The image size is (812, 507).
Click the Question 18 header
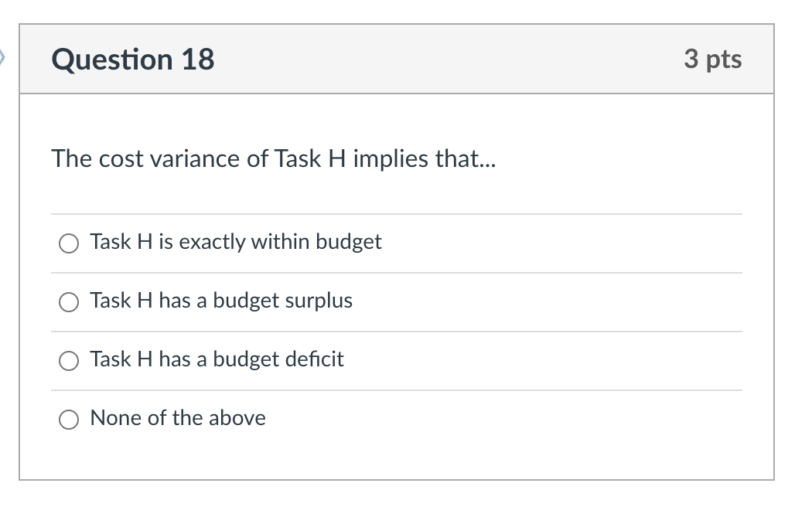132,60
